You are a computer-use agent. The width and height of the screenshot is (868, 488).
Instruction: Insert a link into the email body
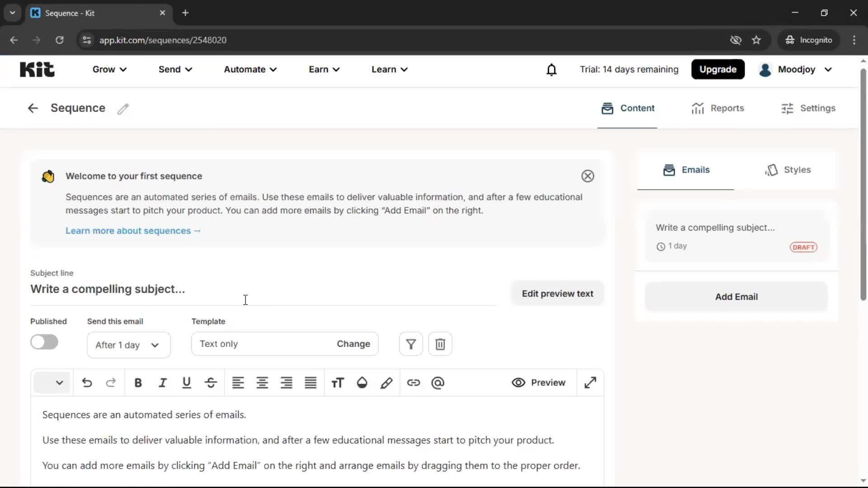click(414, 383)
